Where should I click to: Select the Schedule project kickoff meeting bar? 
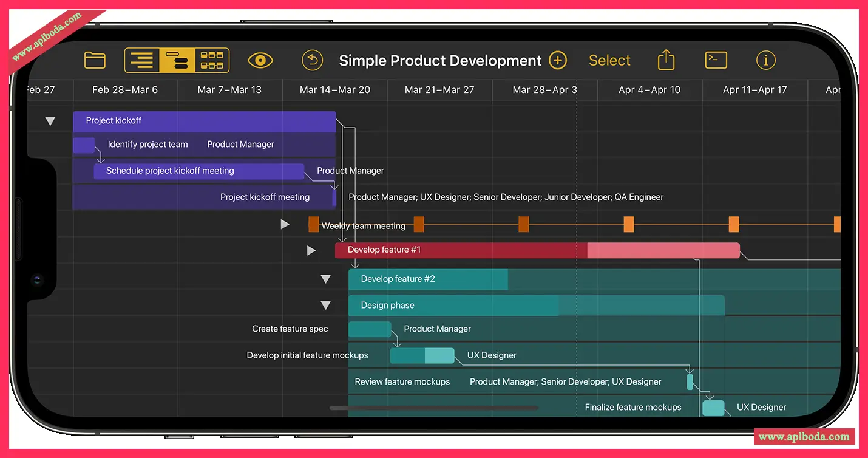(199, 171)
